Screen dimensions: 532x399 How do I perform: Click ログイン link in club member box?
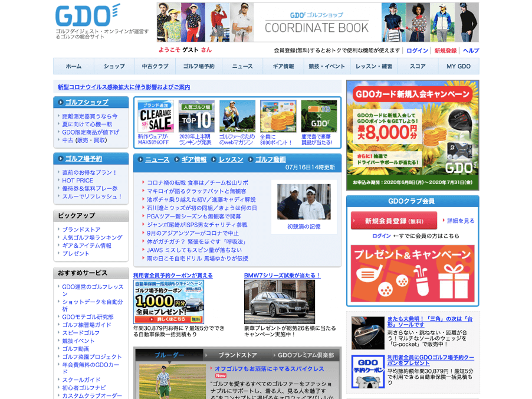(x=382, y=236)
